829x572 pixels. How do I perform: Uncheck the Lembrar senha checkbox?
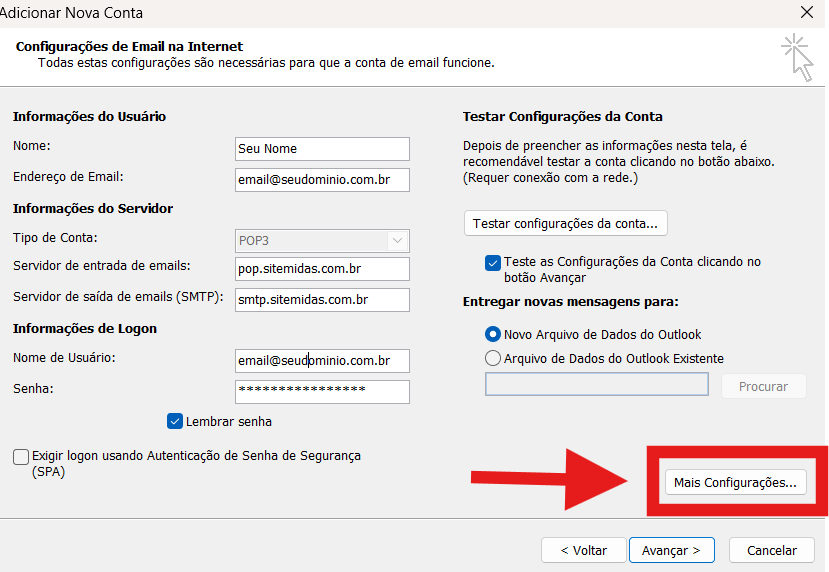point(175,422)
